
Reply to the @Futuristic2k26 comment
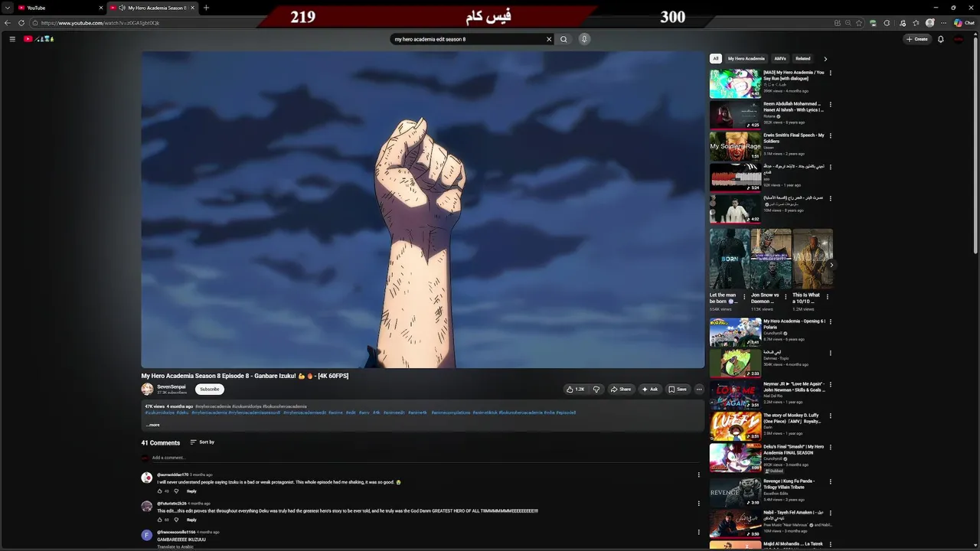(191, 520)
